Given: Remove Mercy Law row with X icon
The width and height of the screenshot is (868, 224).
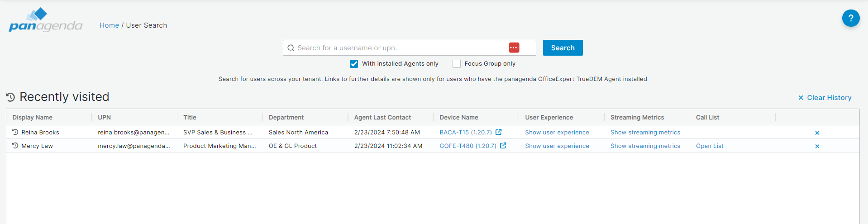Looking at the screenshot, I should [x=817, y=146].
